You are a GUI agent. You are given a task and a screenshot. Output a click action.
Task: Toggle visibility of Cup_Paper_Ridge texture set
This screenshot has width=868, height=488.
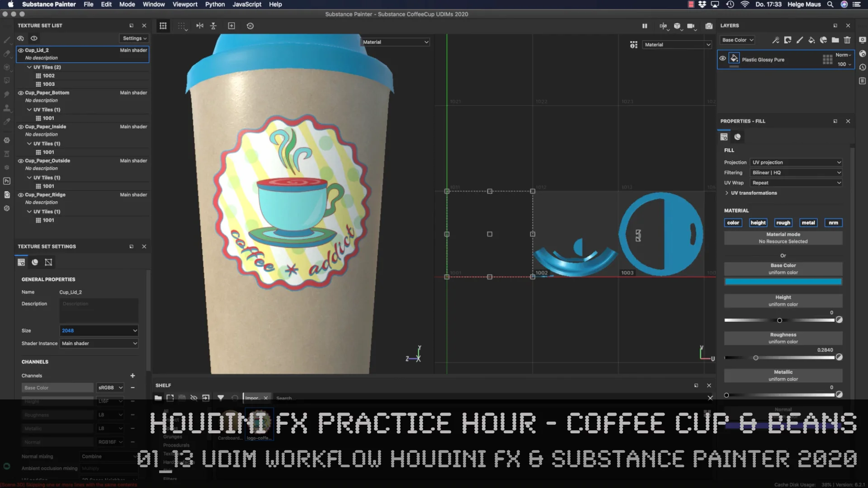20,195
